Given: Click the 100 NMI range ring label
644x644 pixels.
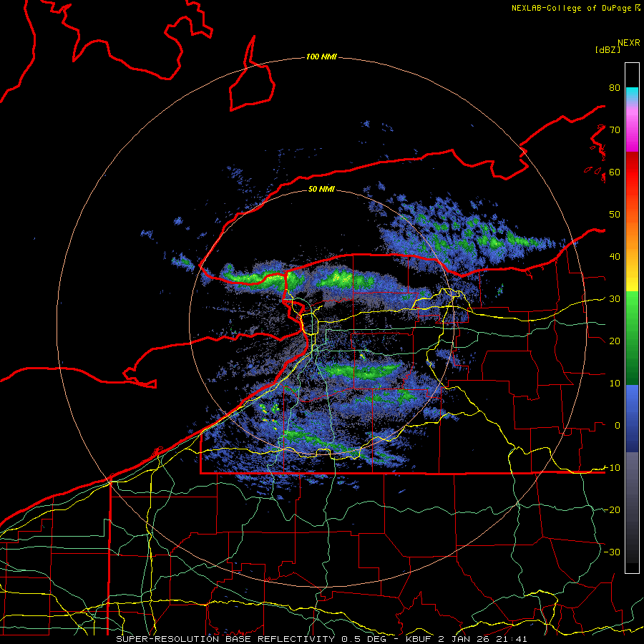Looking at the screenshot, I should [x=321, y=57].
